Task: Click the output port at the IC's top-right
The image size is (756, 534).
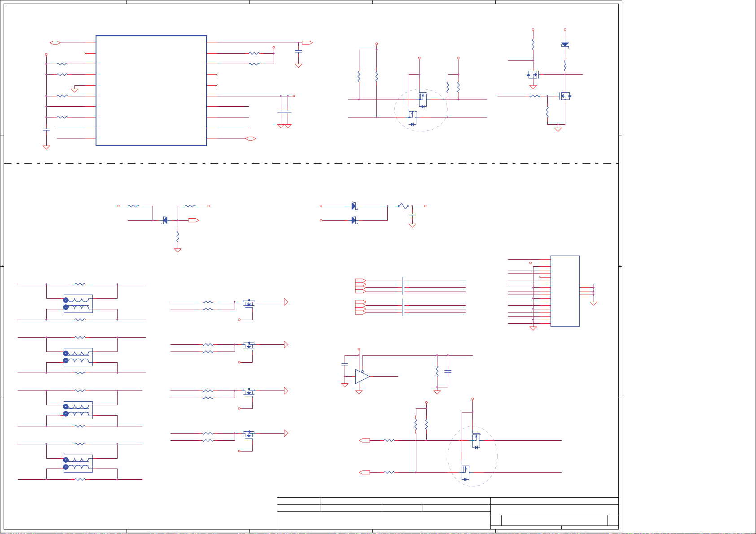Action: tap(307, 43)
